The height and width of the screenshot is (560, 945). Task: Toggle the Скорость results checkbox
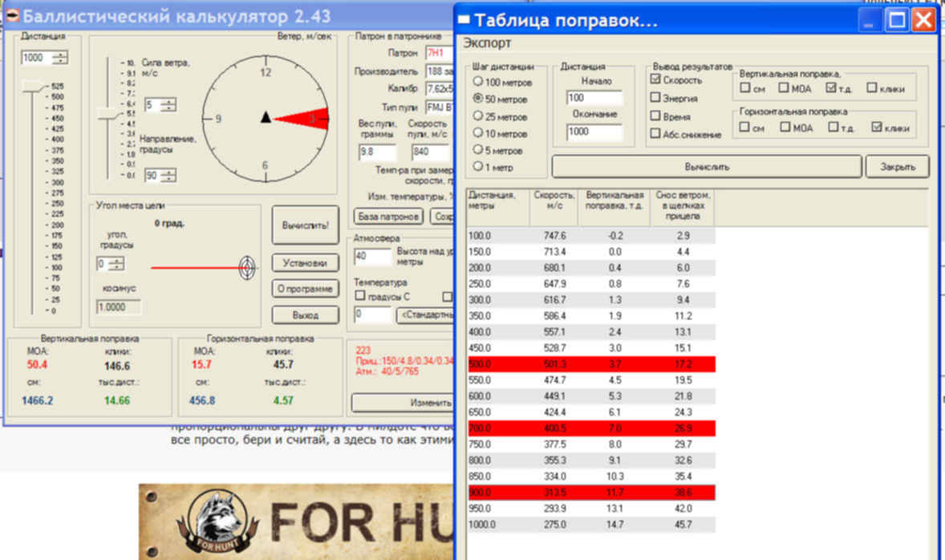click(655, 80)
